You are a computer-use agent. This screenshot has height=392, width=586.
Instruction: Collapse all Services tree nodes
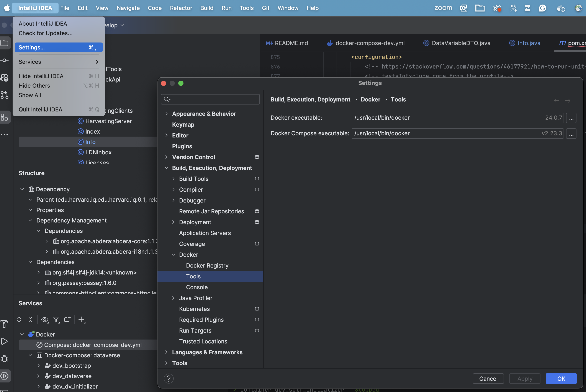click(x=30, y=320)
